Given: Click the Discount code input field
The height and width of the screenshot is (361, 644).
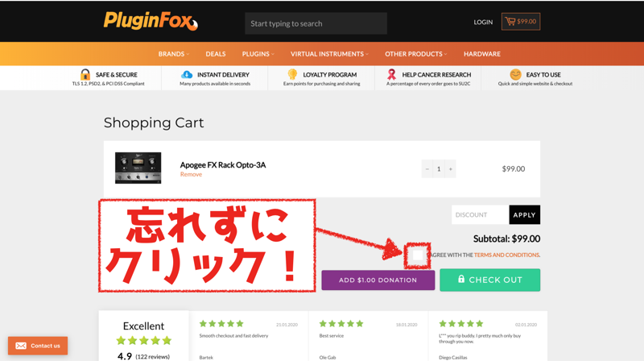Looking at the screenshot, I should click(x=480, y=214).
